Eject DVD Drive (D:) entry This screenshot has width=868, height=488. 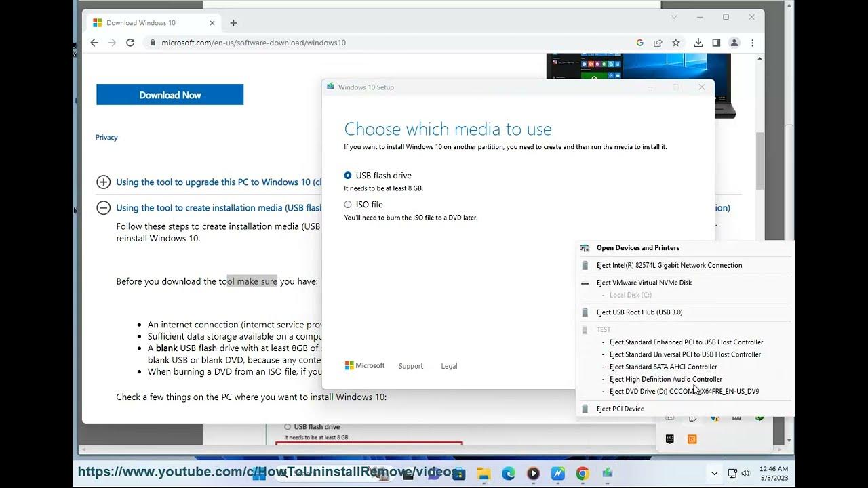click(x=685, y=392)
